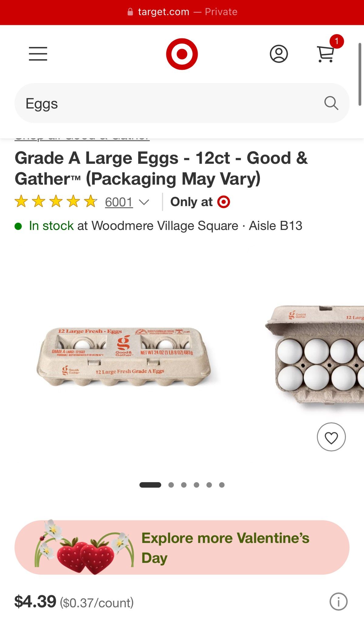Open the price info icon

coord(338,601)
